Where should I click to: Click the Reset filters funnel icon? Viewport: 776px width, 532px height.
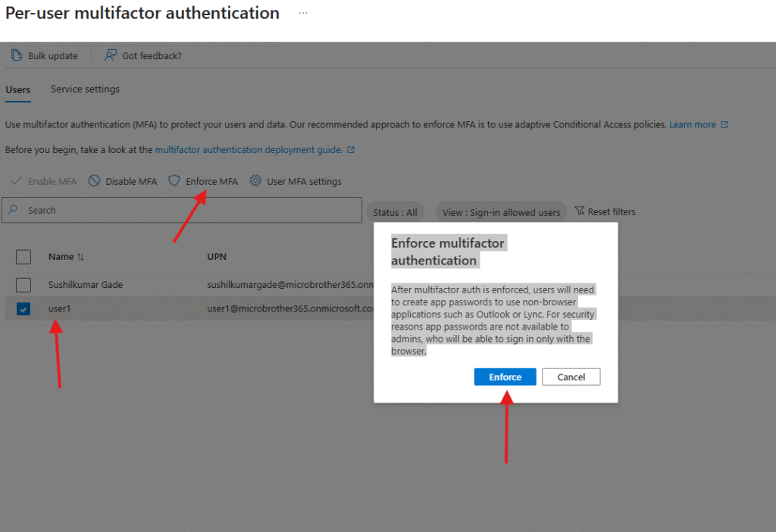click(x=580, y=211)
